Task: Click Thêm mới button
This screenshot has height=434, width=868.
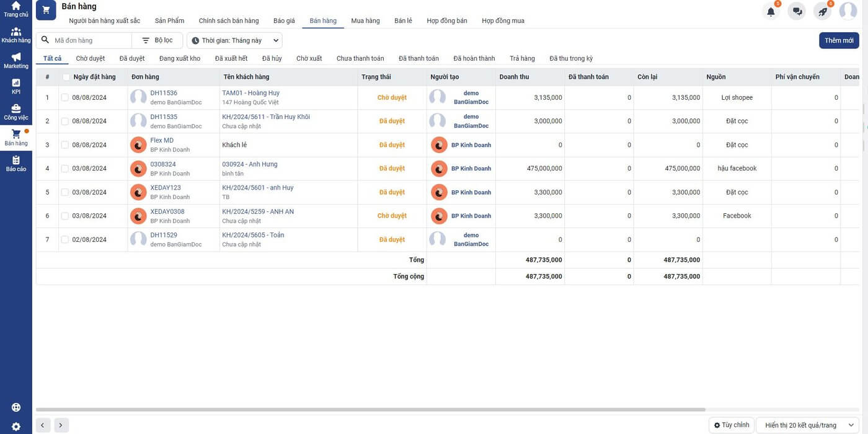Action: [x=838, y=40]
